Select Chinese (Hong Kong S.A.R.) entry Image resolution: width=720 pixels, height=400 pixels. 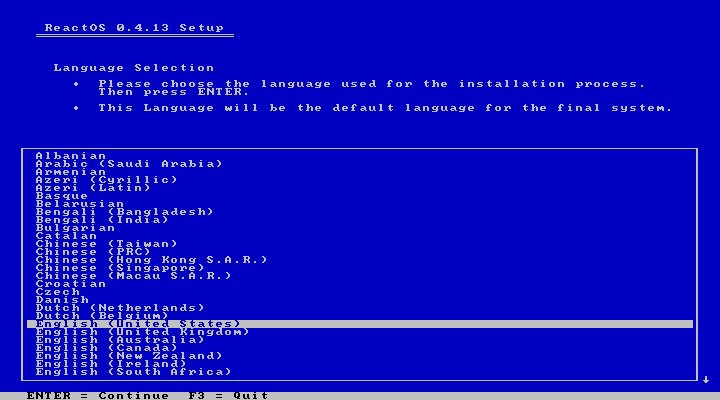click(152, 260)
